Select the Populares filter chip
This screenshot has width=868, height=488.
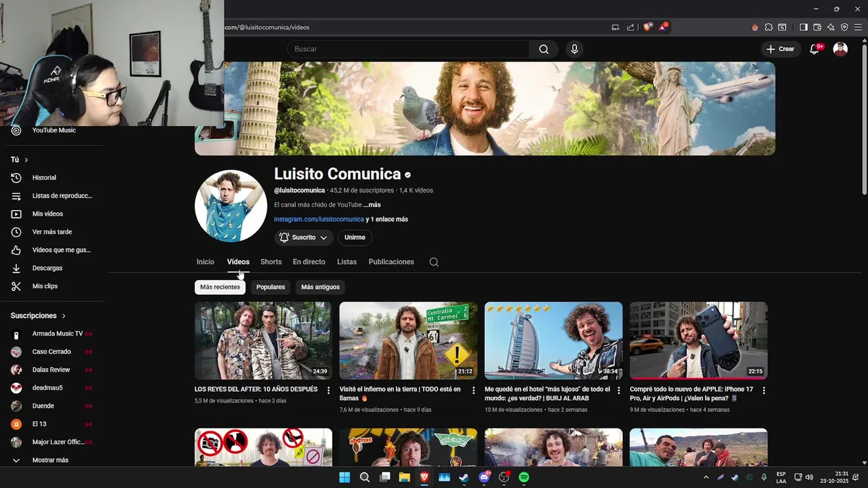271,287
